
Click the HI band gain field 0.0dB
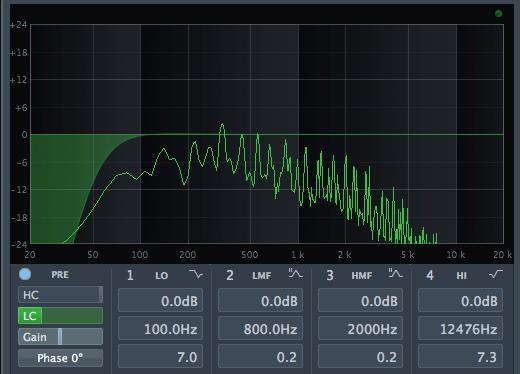click(460, 301)
